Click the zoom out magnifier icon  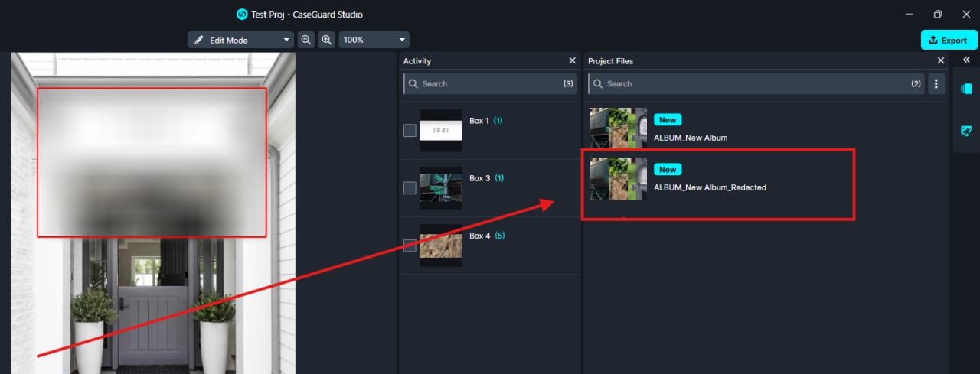click(x=306, y=40)
